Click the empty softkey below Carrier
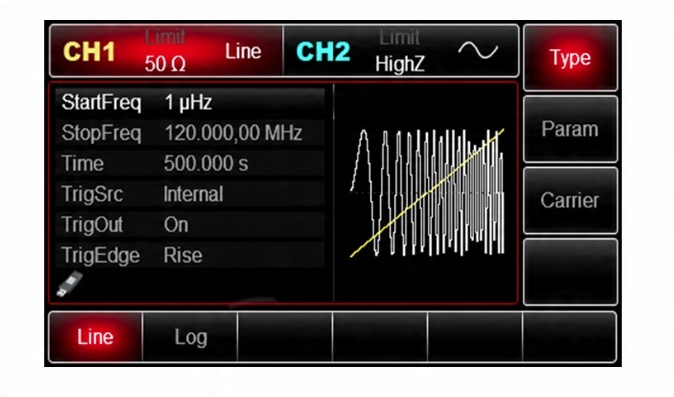This screenshot has width=674, height=397. [x=570, y=272]
